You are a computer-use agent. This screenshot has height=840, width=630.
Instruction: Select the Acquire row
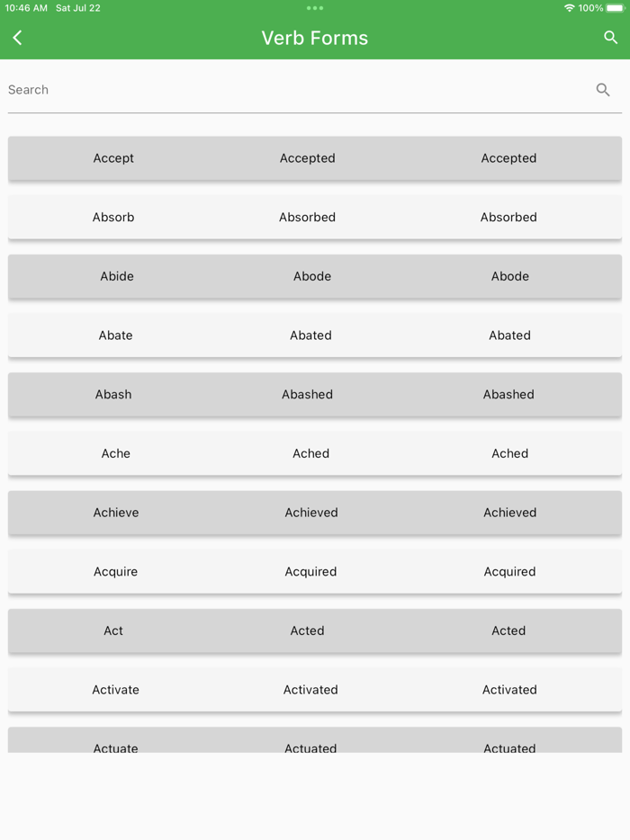click(x=314, y=571)
